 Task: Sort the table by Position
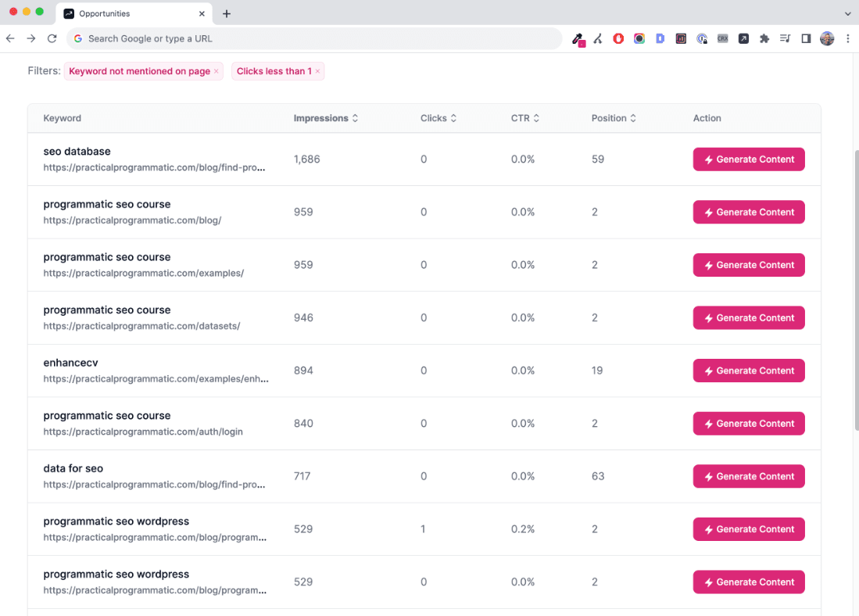614,118
